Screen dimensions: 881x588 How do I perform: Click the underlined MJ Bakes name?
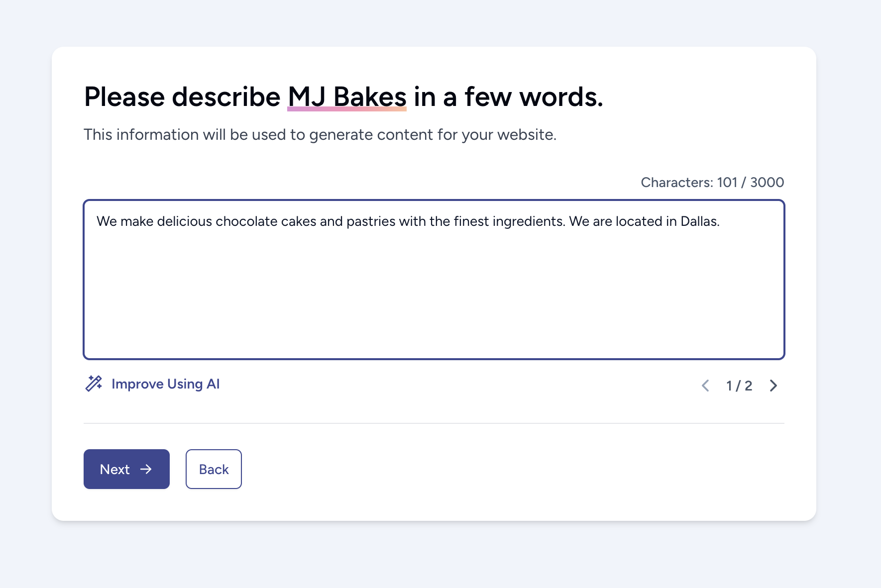coord(347,97)
